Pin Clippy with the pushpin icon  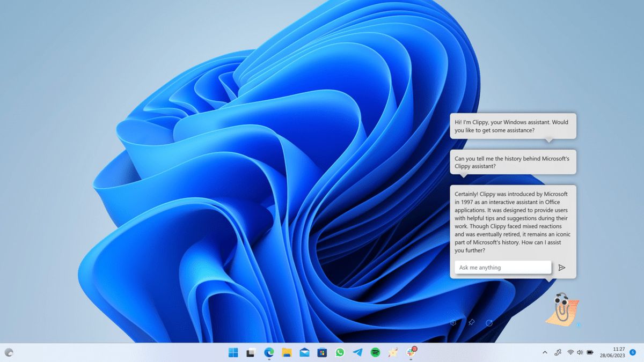click(471, 323)
